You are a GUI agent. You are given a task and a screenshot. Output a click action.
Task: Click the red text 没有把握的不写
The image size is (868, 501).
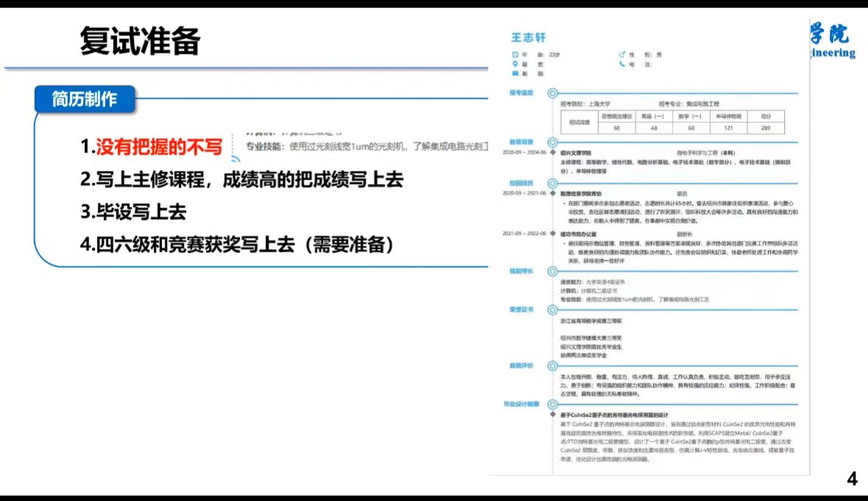coord(159,147)
